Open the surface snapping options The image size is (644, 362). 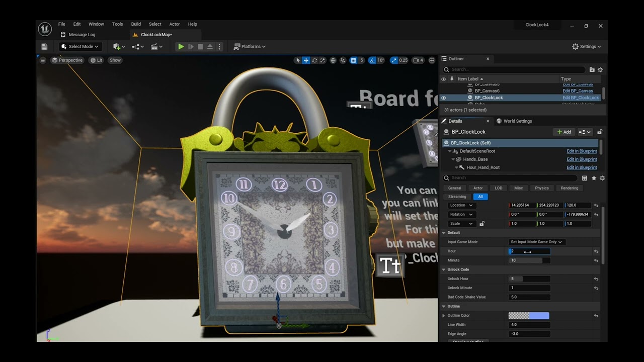click(x=343, y=60)
